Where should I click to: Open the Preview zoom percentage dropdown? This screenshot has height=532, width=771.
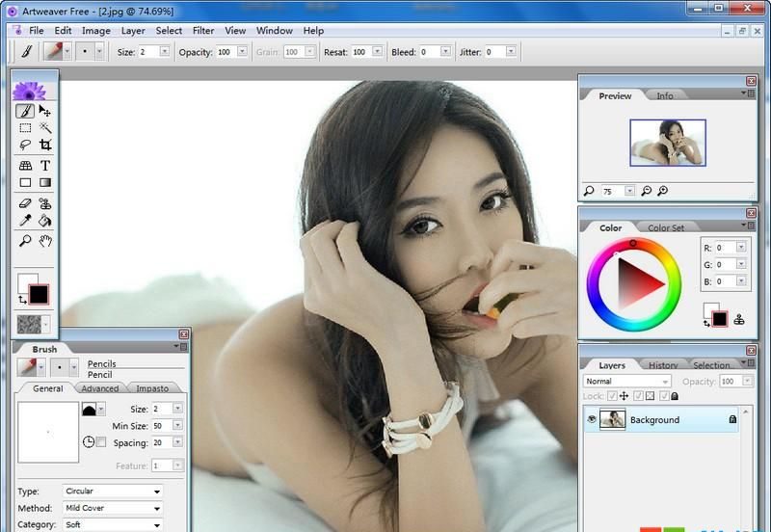coord(629,191)
